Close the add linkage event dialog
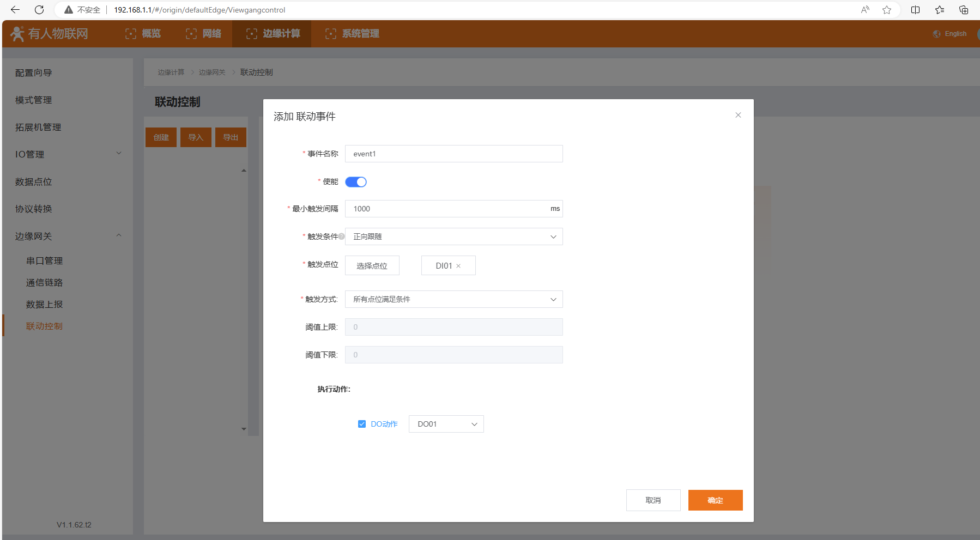Image resolution: width=980 pixels, height=540 pixels. 738,115
